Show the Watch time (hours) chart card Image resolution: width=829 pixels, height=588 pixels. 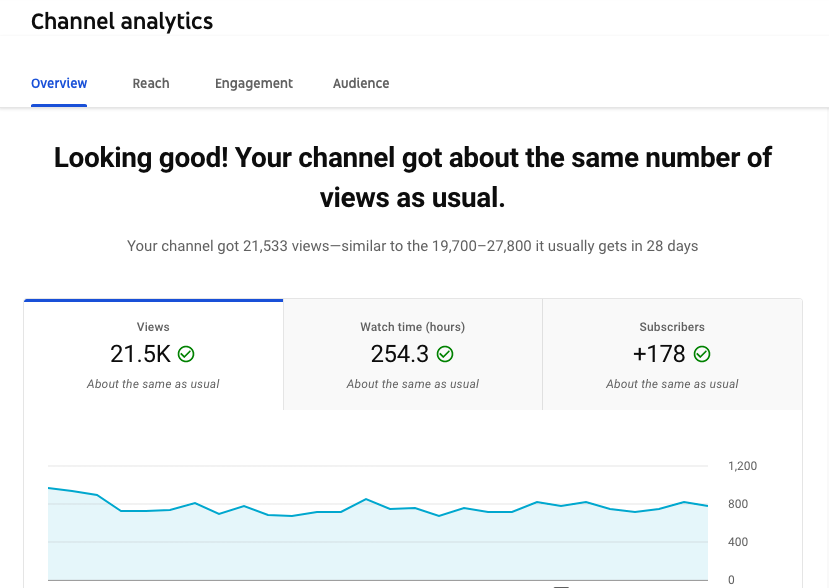pos(413,355)
